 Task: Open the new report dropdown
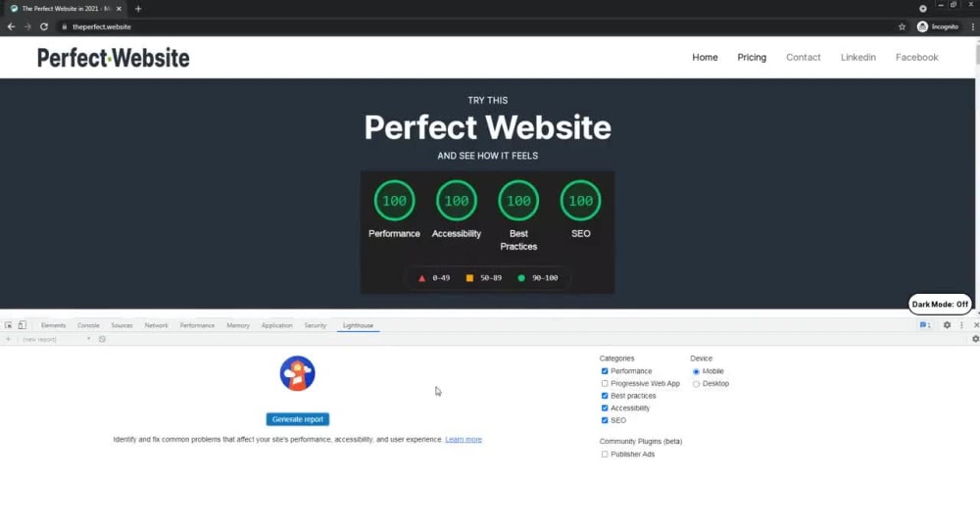pos(56,339)
